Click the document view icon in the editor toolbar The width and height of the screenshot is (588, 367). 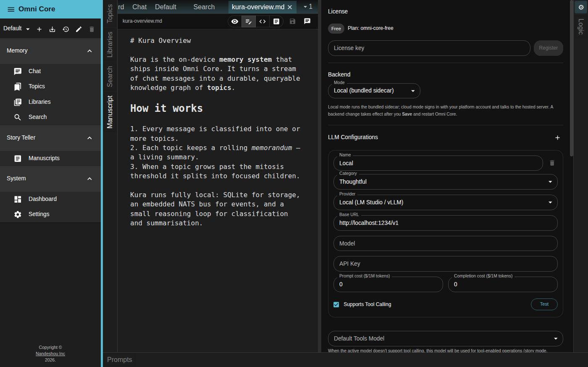276,21
